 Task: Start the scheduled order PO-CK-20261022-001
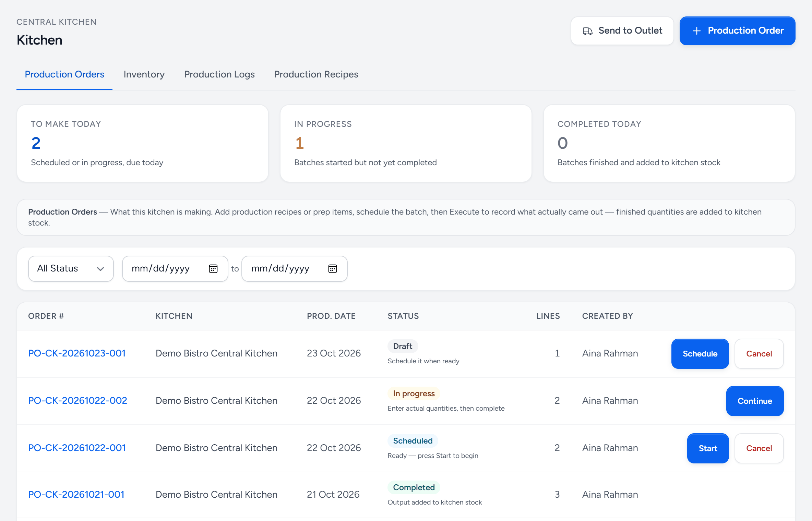point(708,448)
